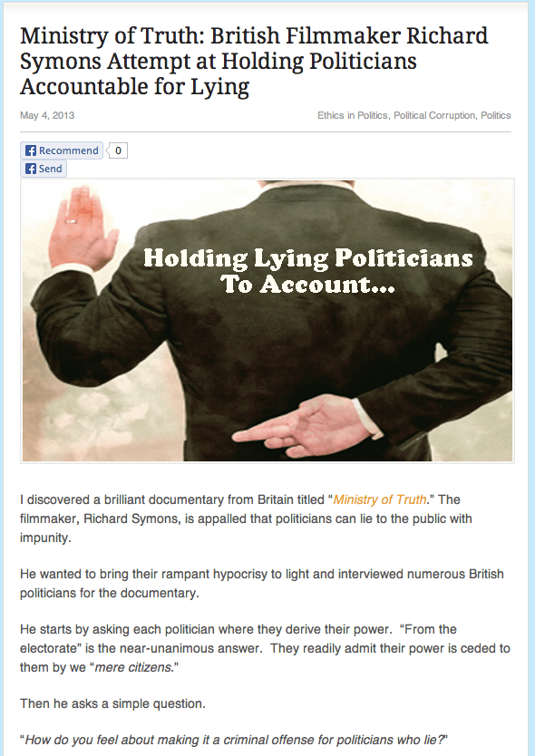Open the article title link

pyautogui.click(x=254, y=61)
